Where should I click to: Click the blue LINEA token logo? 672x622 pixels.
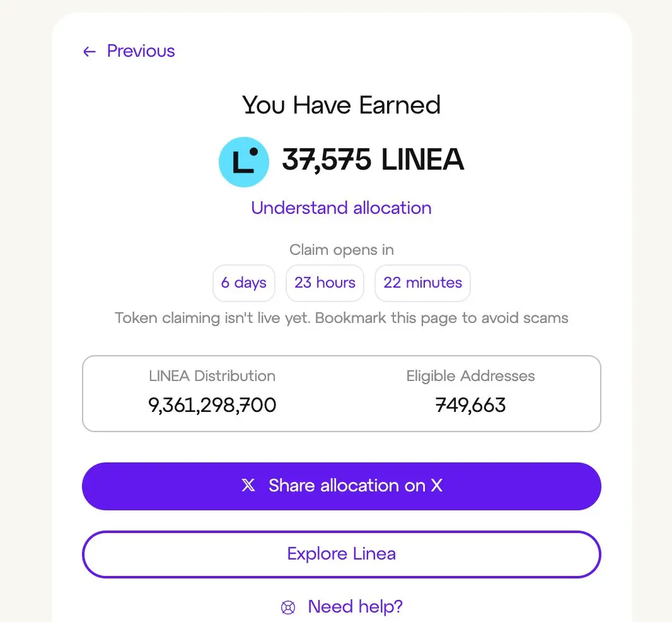tap(244, 161)
